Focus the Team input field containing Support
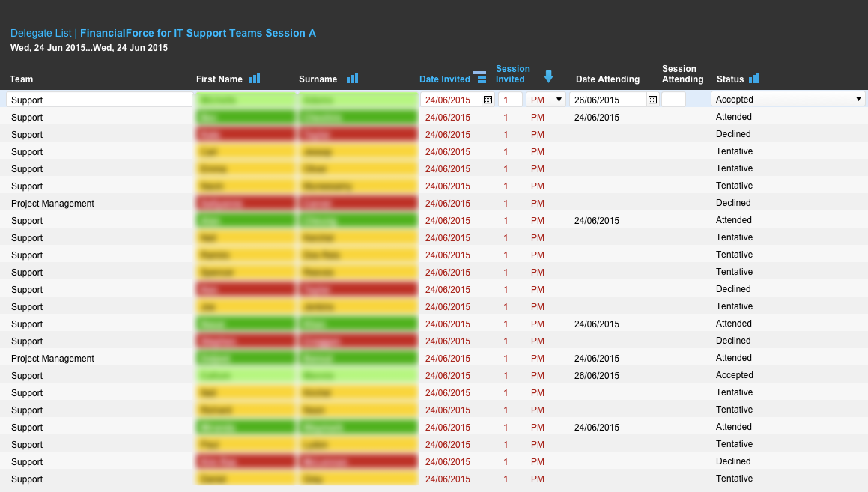 point(100,100)
